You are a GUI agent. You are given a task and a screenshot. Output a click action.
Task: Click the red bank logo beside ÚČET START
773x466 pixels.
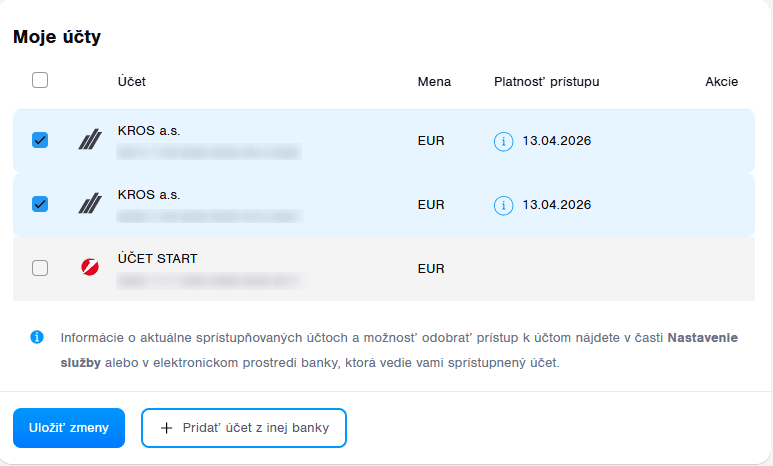pos(90,268)
